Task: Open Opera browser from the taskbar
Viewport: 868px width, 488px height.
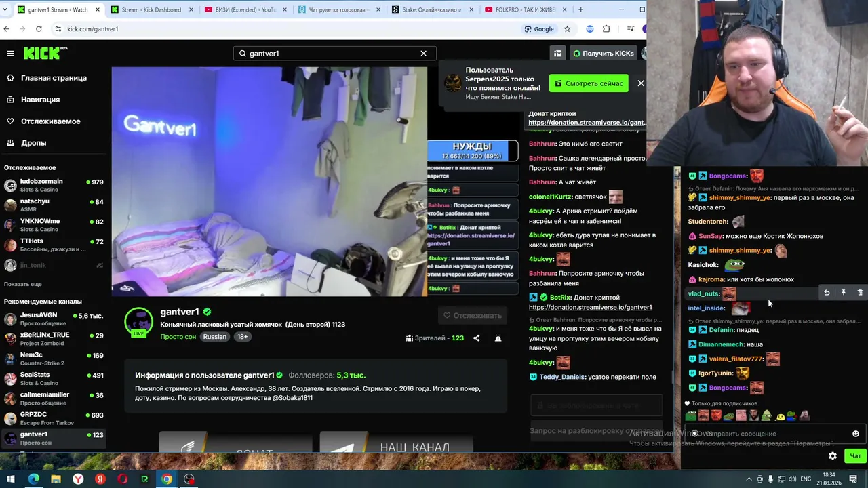Action: click(x=122, y=479)
